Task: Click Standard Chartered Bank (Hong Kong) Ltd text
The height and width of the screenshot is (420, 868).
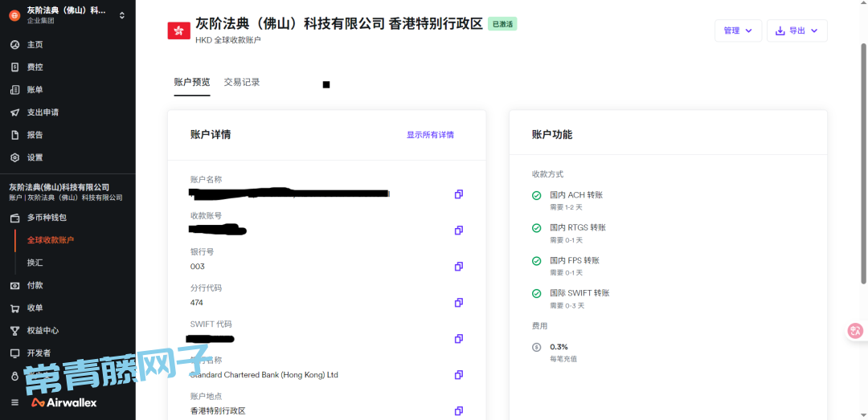Action: 264,375
